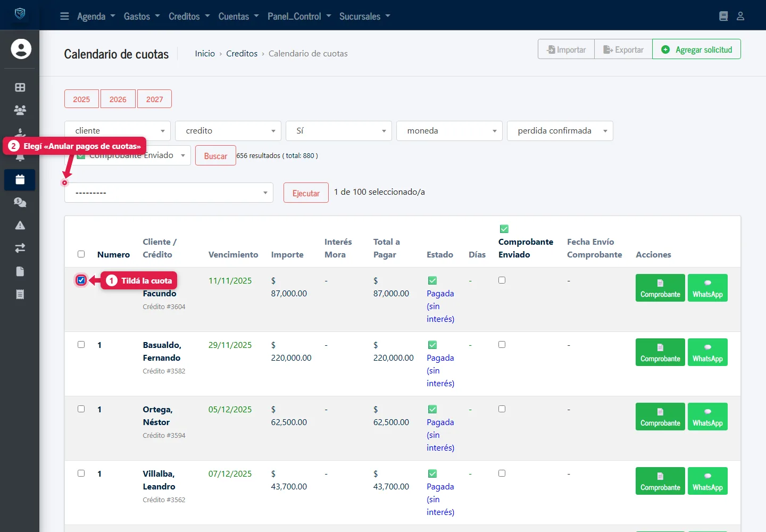This screenshot has width=766, height=532.
Task: Click the Agregar solicitud button
Action: coord(696,49)
